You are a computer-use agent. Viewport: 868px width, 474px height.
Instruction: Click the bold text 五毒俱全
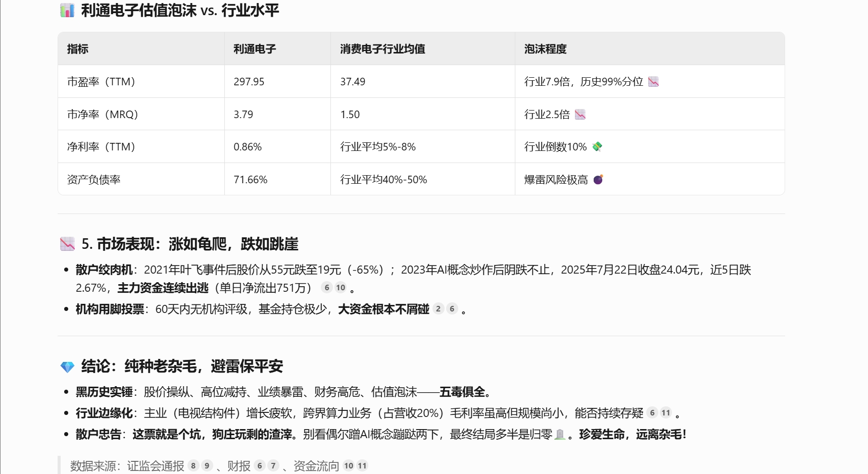(462, 392)
